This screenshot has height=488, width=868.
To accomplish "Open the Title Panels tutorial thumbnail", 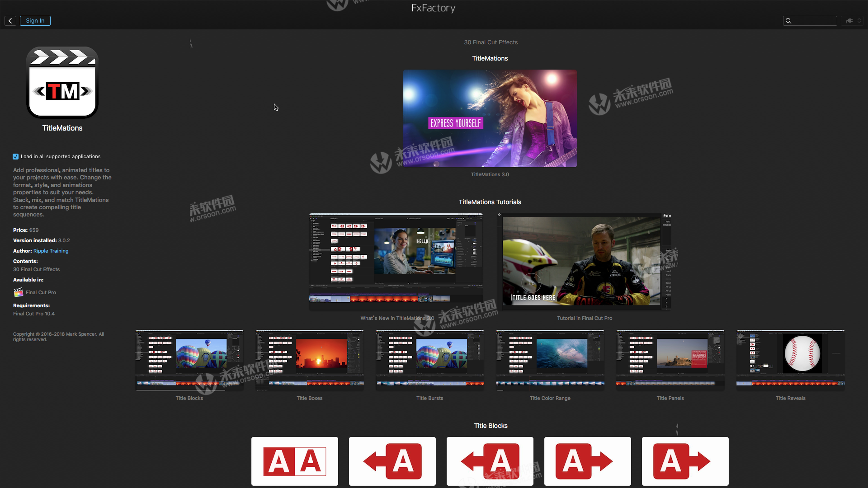I will [670, 360].
